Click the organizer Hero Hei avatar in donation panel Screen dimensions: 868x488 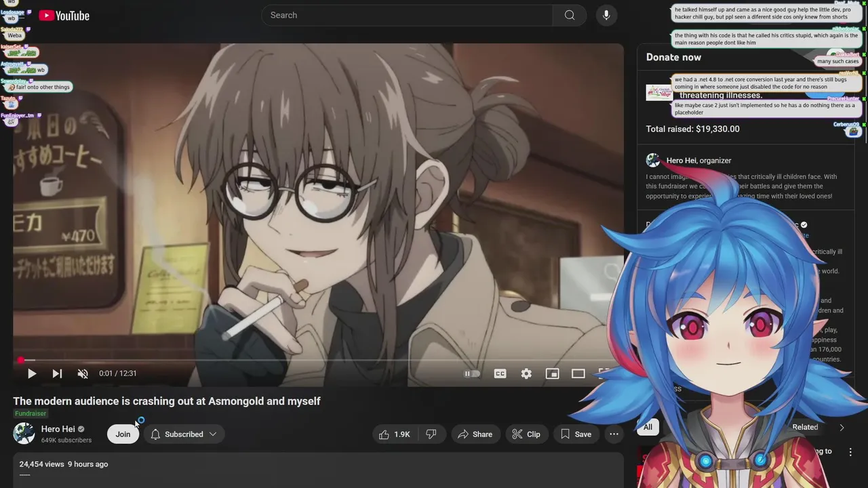pyautogui.click(x=653, y=160)
